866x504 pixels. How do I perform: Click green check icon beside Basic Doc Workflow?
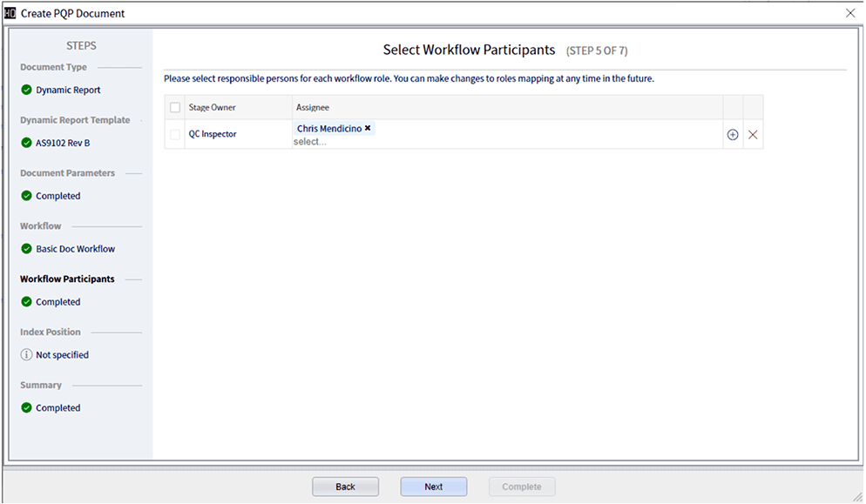tap(27, 249)
